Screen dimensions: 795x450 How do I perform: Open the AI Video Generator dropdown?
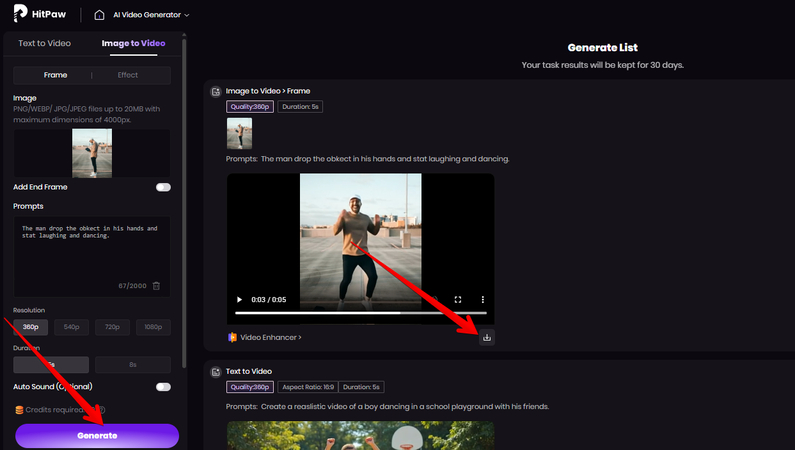coord(151,15)
